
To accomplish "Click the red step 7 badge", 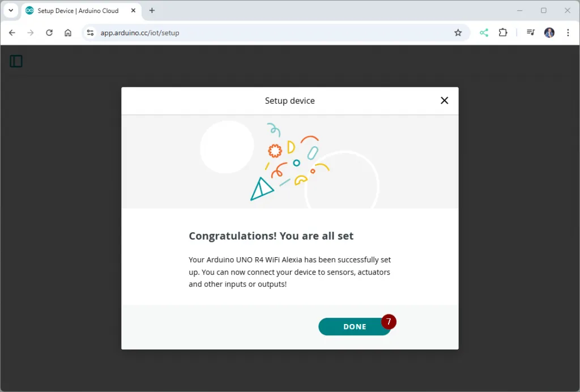I will coord(389,321).
